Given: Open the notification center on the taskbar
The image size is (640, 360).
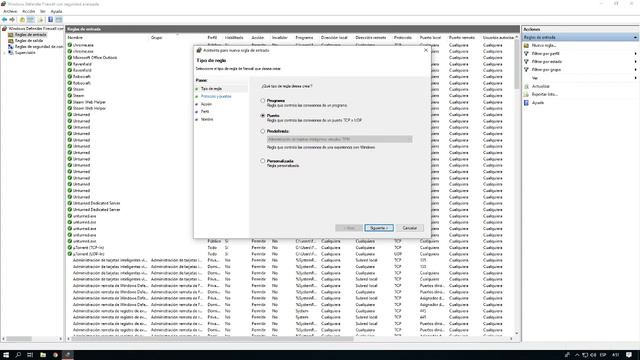Looking at the screenshot, I should (629, 355).
